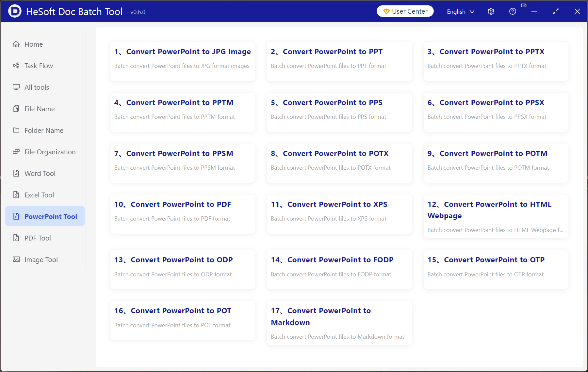The width and height of the screenshot is (588, 372).
Task: Maximize the application window
Action: point(556,11)
